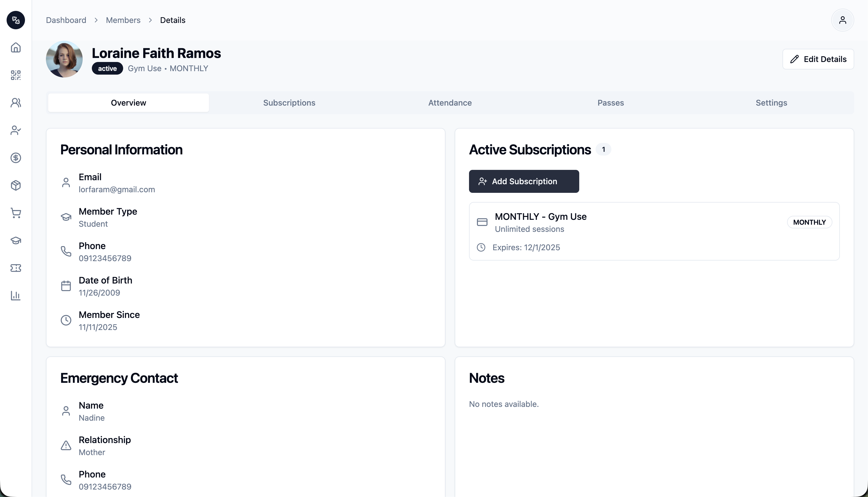Select the Members people icon in sidebar

pyautogui.click(x=16, y=102)
